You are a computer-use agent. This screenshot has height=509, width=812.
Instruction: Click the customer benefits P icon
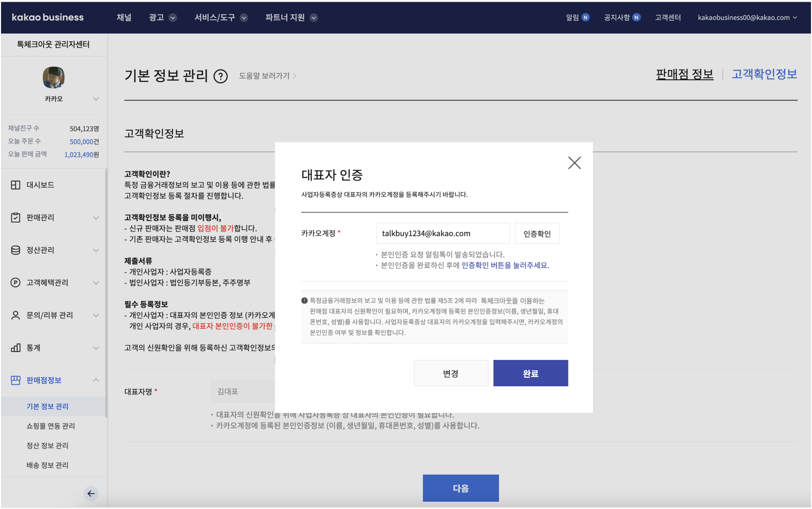(x=16, y=283)
